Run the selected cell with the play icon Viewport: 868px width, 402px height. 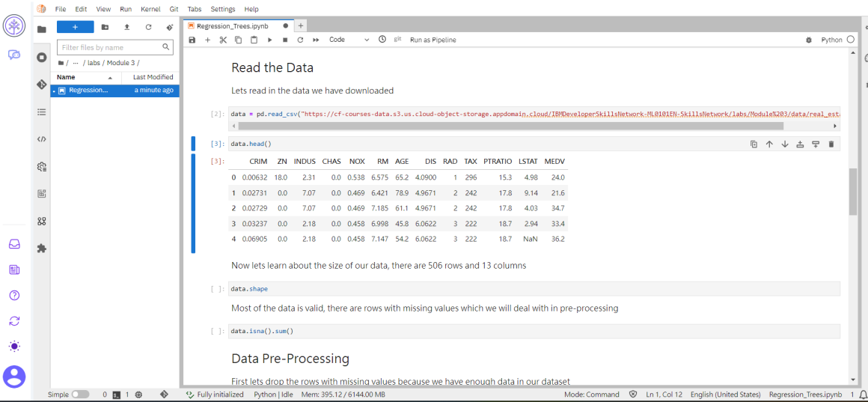tap(269, 40)
